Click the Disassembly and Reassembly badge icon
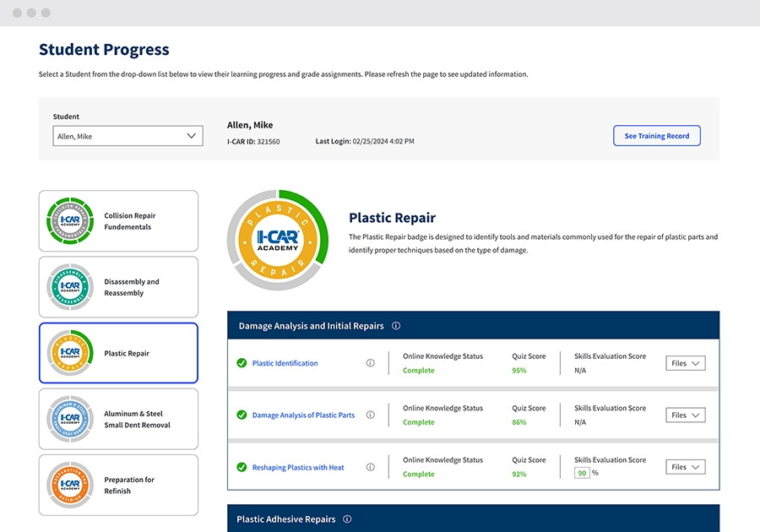Screen dimensions: 760x532 (x=69, y=287)
